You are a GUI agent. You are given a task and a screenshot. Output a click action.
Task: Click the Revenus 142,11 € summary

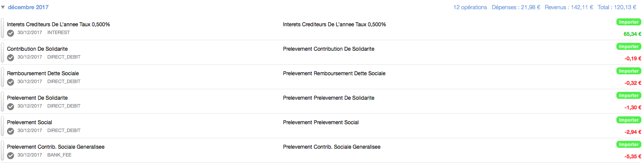pyautogui.click(x=569, y=7)
